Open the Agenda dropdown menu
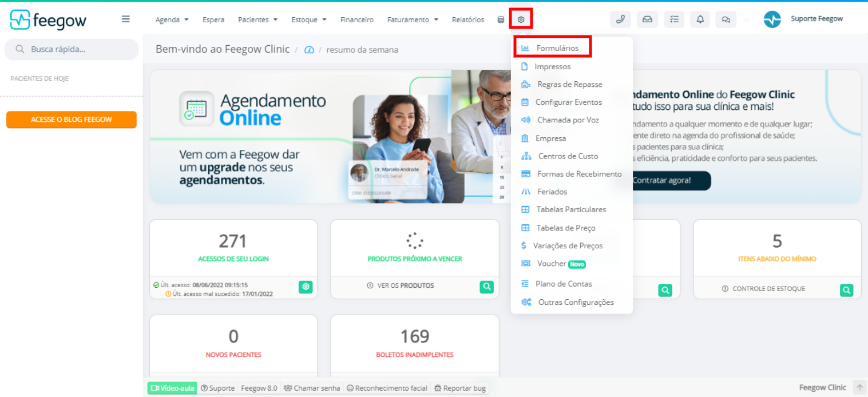 coord(172,19)
